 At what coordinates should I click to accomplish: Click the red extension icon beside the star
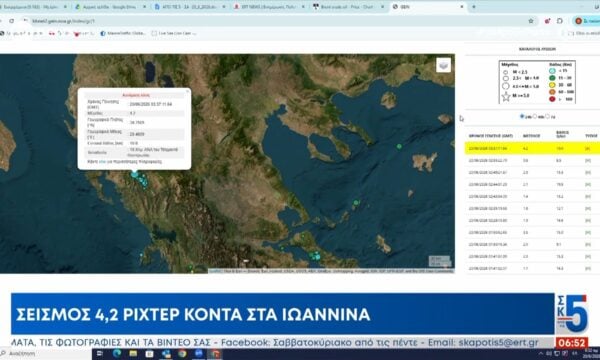[x=547, y=21]
